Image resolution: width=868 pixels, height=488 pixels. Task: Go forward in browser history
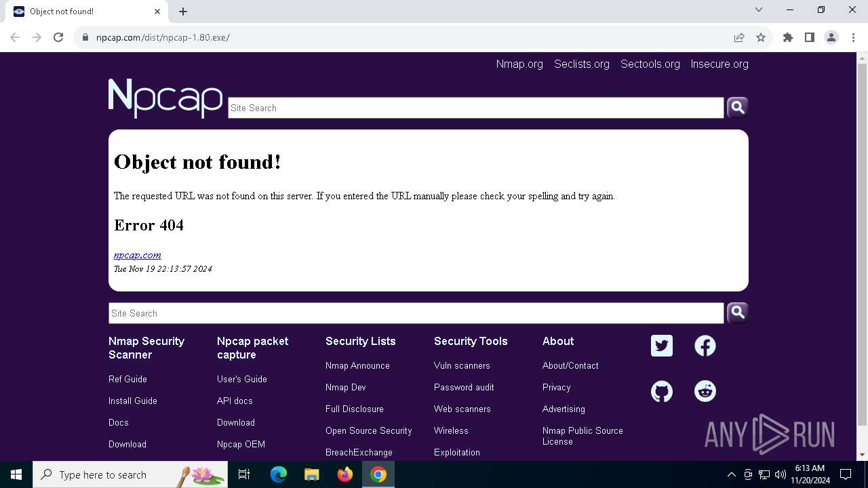(x=37, y=37)
